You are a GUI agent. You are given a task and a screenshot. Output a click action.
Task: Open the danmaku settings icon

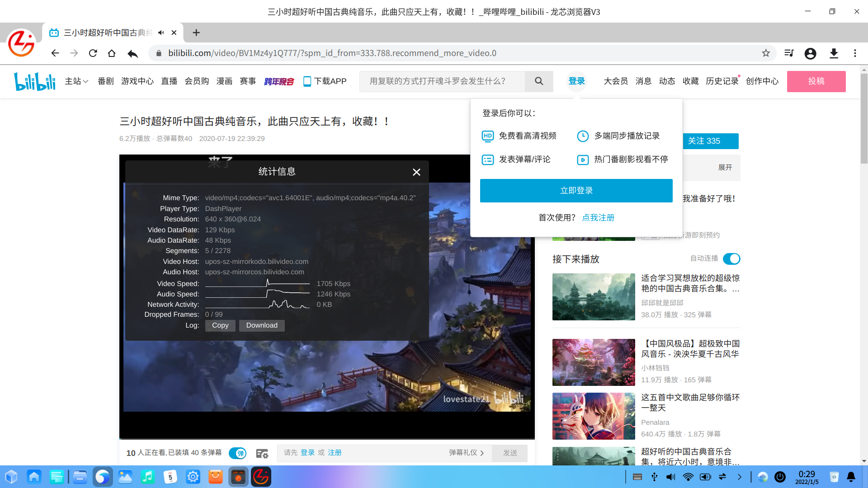click(262, 453)
